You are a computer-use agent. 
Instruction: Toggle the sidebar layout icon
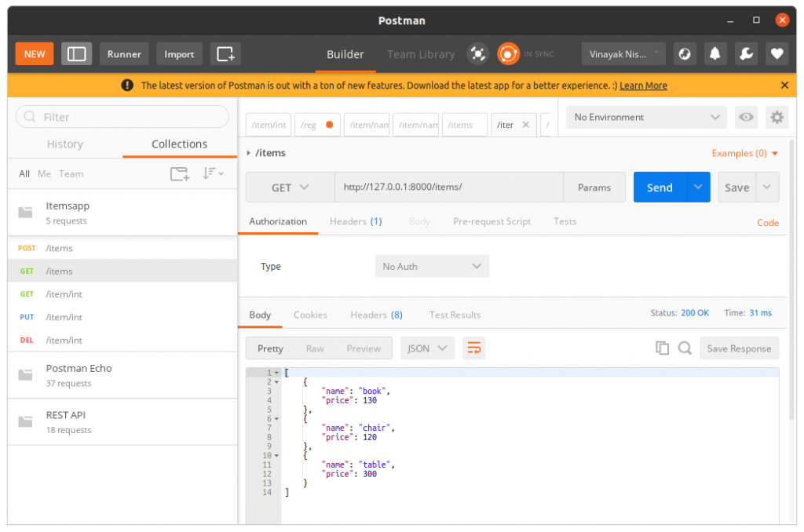click(x=77, y=54)
